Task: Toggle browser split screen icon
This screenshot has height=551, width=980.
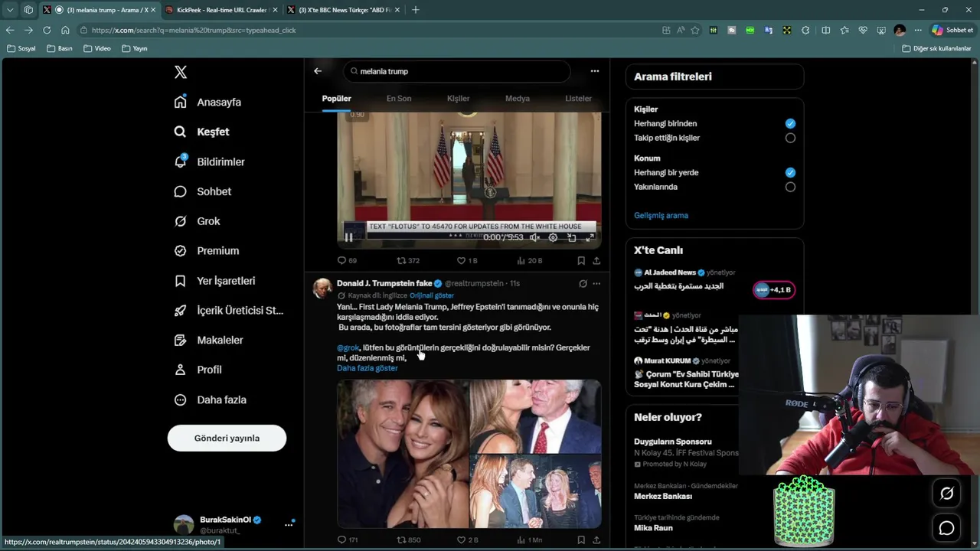Action: (825, 30)
